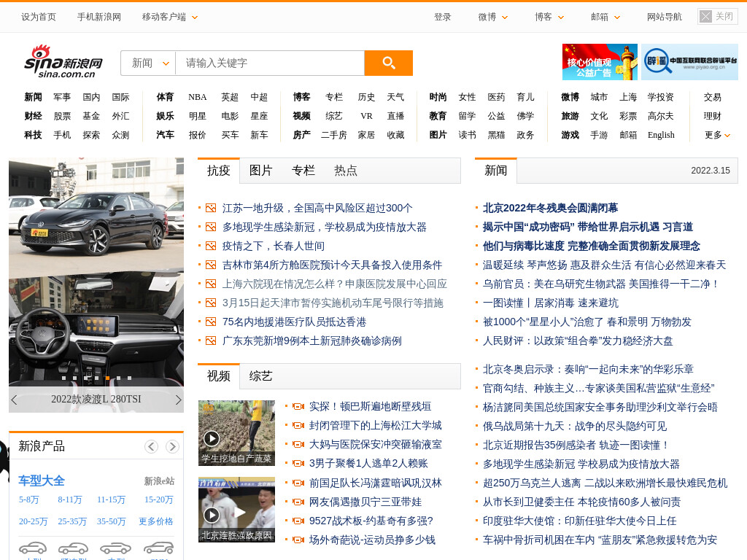Click video icon beside 封闭管理下的上海松江大学城
Screen dimensions: 747x560
click(x=298, y=425)
